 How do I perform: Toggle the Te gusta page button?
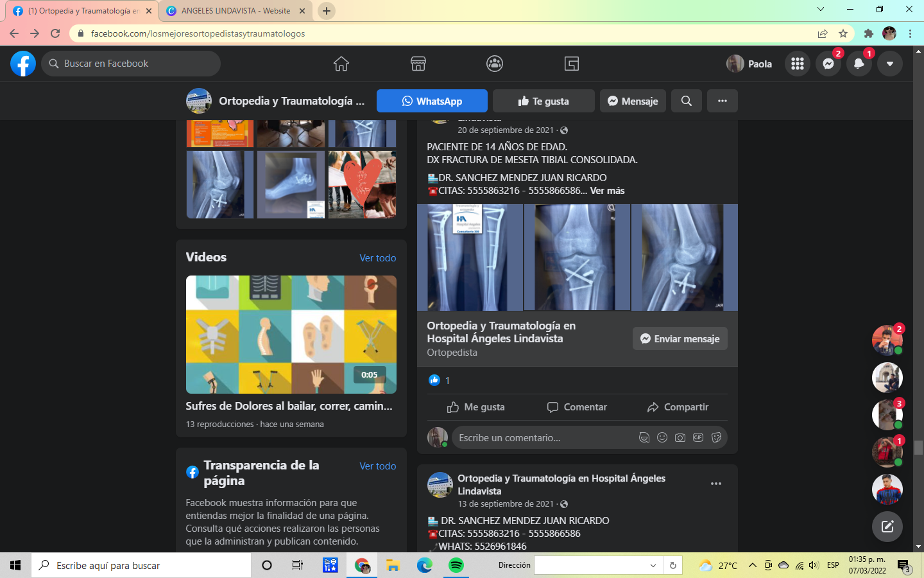543,101
